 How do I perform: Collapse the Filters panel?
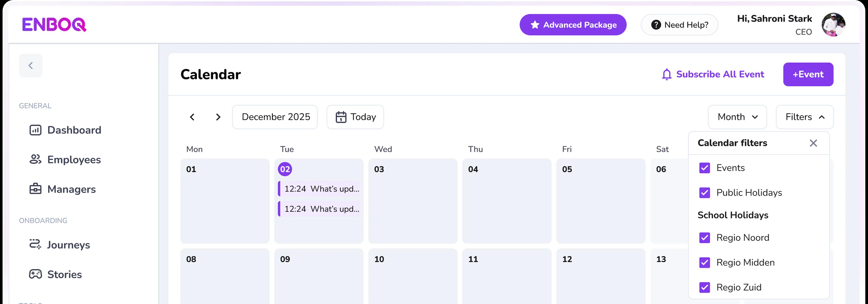pyautogui.click(x=805, y=117)
